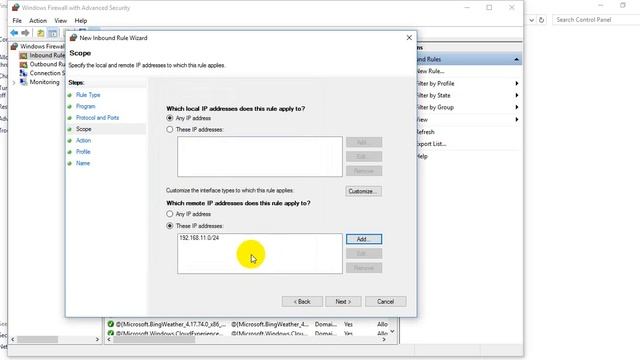640x360 pixels.
Task: Select Monitoring in the console tree
Action: click(x=44, y=82)
